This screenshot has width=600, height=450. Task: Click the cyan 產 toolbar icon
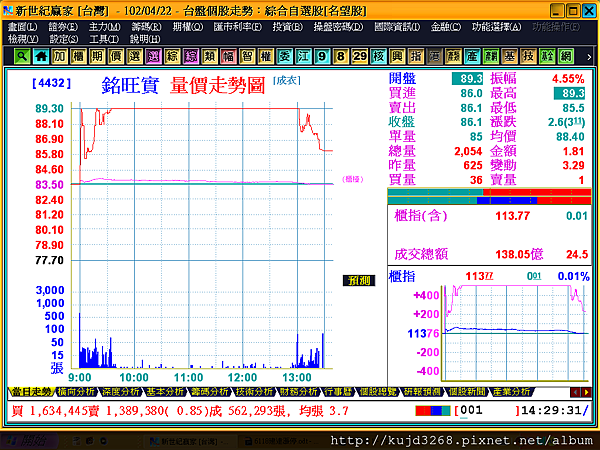[x=472, y=57]
